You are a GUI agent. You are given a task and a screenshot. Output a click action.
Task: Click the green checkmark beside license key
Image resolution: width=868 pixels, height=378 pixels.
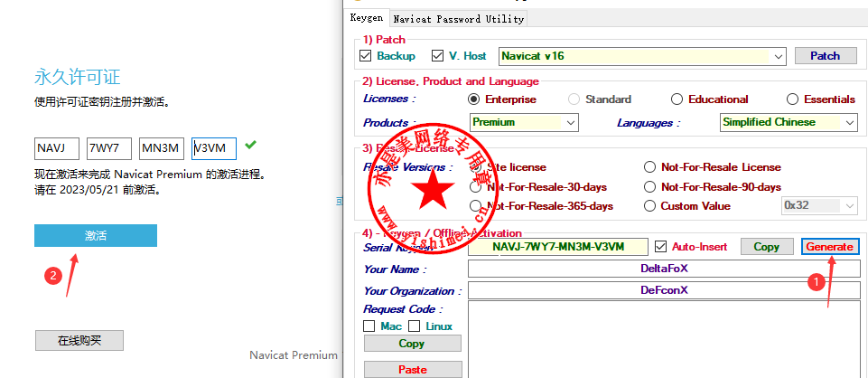coord(251,145)
